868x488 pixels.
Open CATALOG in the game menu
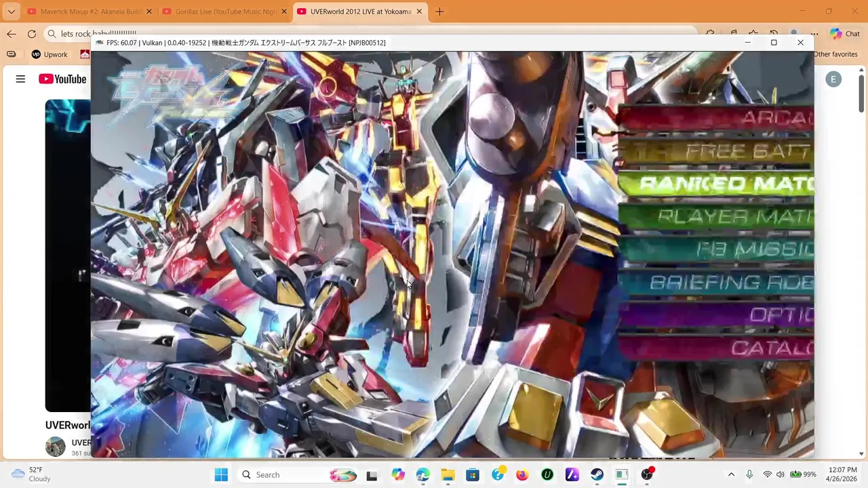click(x=716, y=348)
